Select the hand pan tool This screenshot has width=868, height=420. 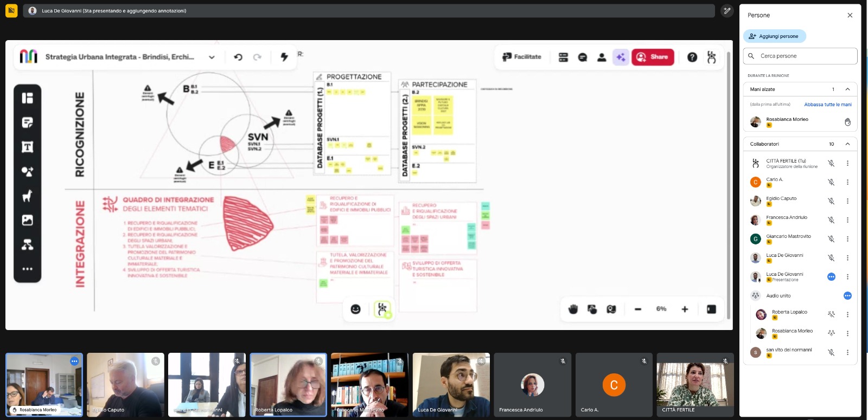click(x=573, y=309)
